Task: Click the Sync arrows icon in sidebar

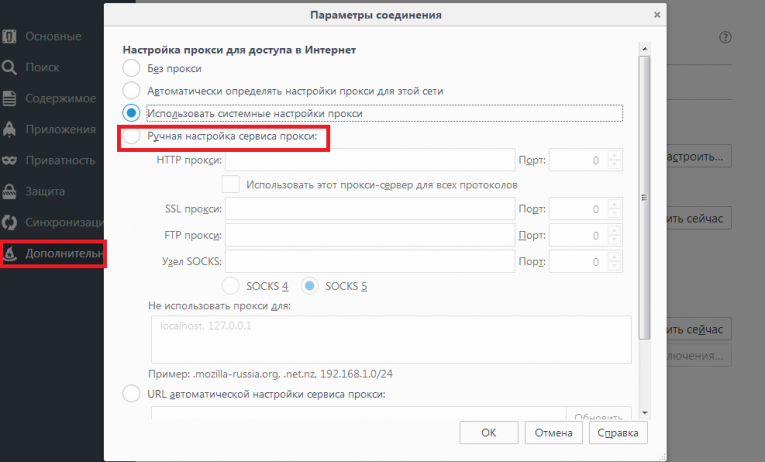Action: pyautogui.click(x=9, y=222)
